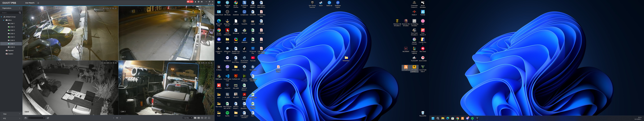Select the CAM 5 live video pane
The image size is (644, 121).
pos(70,88)
